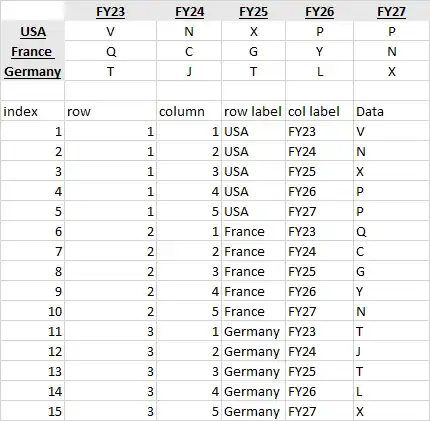Viewport: 430px width, 421px height.
Task: Select the cell containing Q in the matrix
Action: (110, 51)
